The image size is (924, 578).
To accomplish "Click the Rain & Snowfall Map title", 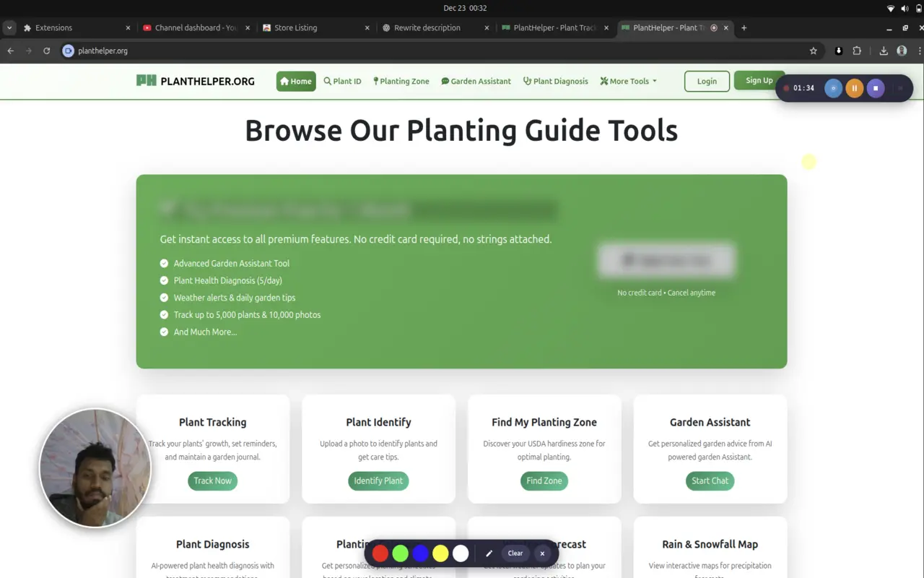I will click(710, 544).
